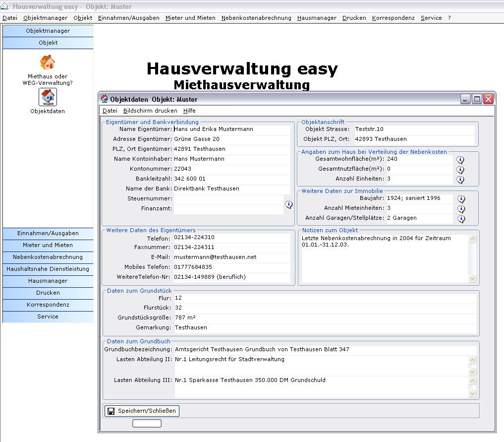Image resolution: width=504 pixels, height=442 pixels.
Task: Open the Haushaltsnahe Dienstleistung sidebar section
Action: 48,269
